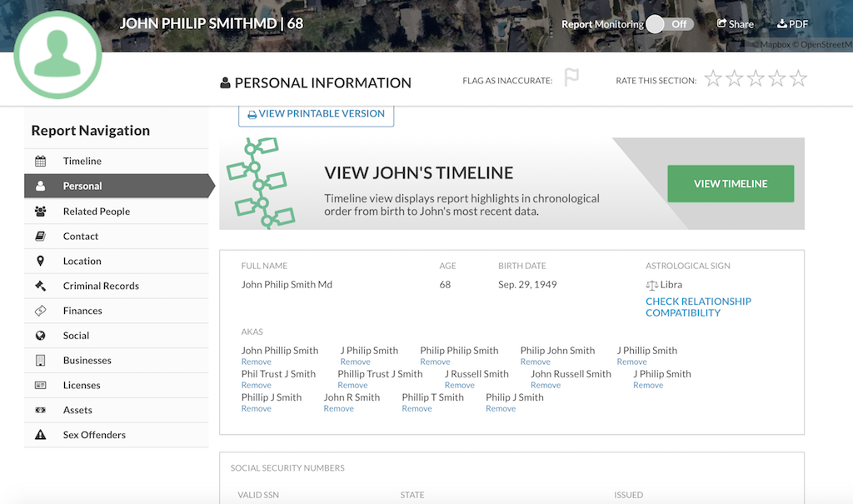
Task: Share this report
Action: 735,24
